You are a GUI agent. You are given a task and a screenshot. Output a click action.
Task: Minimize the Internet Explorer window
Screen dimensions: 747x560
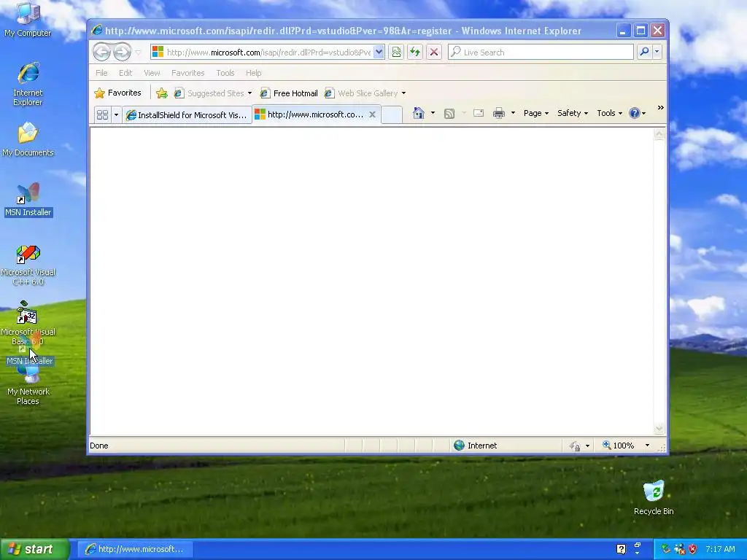[623, 31]
